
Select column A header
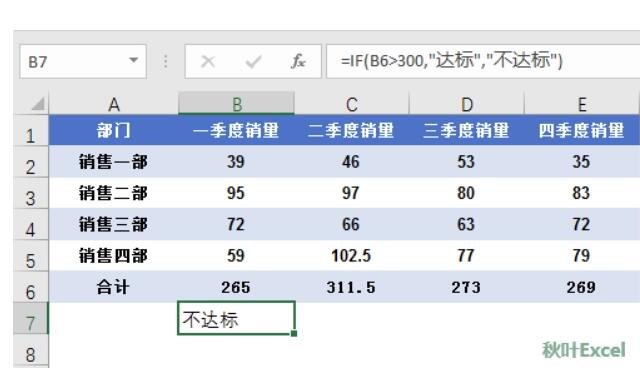[114, 104]
